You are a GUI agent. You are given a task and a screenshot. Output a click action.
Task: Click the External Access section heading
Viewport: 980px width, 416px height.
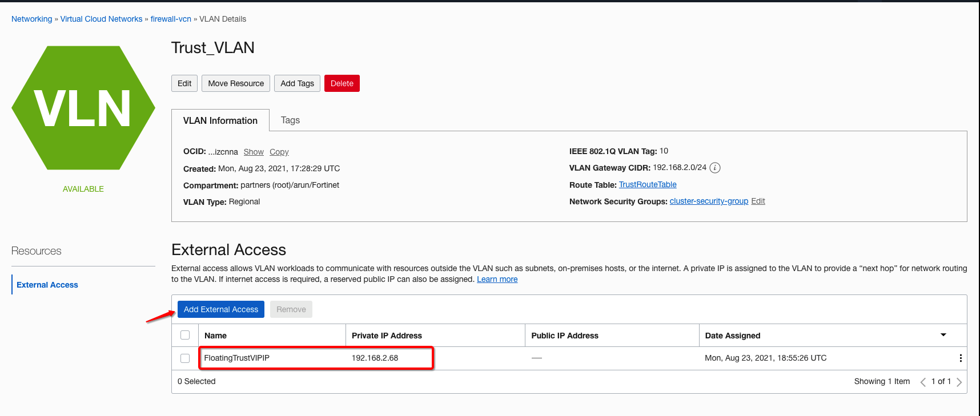pos(228,249)
